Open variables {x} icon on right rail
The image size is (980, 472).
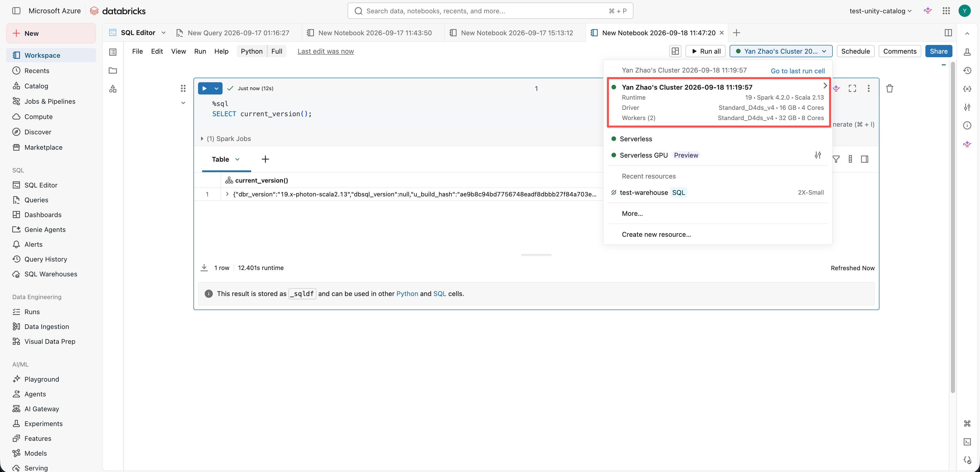pyautogui.click(x=967, y=89)
